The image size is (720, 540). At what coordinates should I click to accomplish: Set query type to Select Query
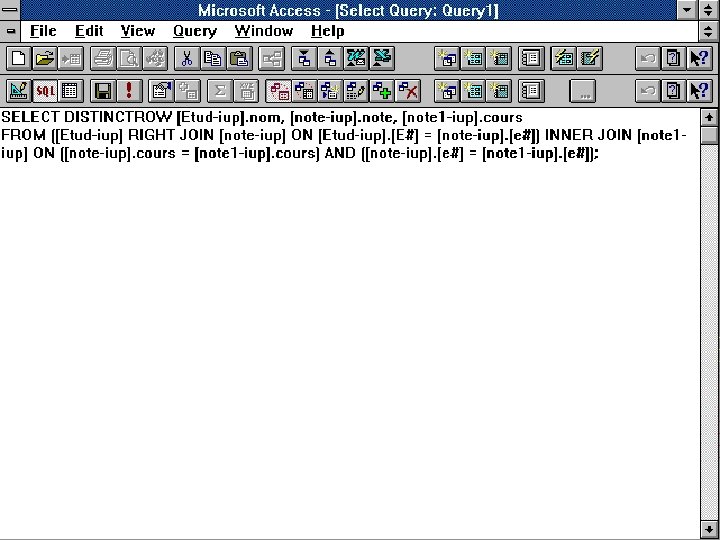(278, 91)
